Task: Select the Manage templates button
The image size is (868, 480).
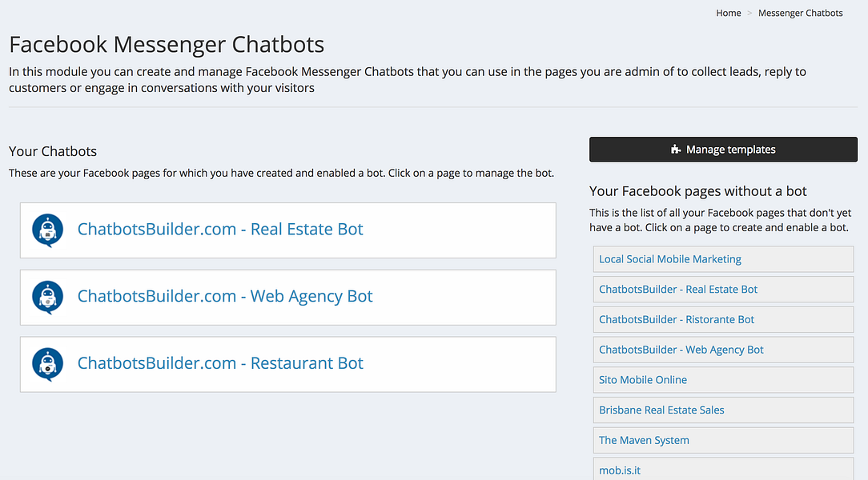Action: pyautogui.click(x=723, y=150)
